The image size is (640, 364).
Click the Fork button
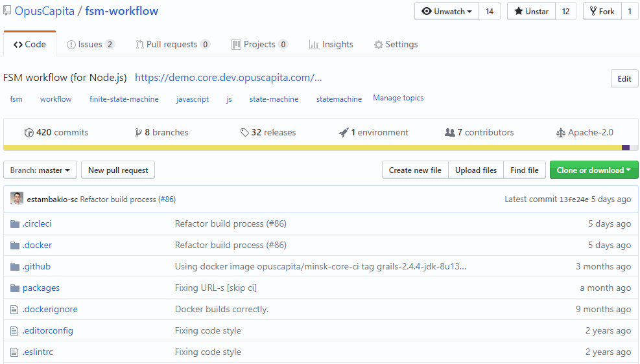pos(601,12)
